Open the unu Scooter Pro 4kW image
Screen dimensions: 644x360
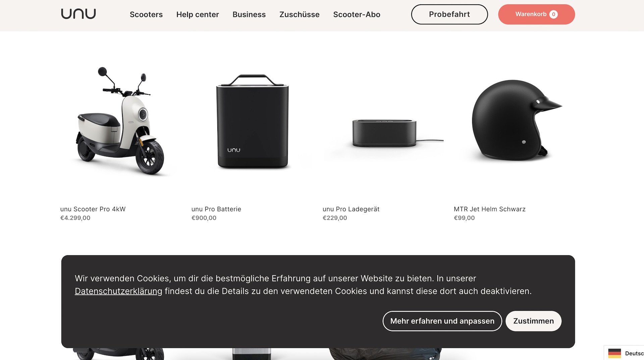(119, 121)
